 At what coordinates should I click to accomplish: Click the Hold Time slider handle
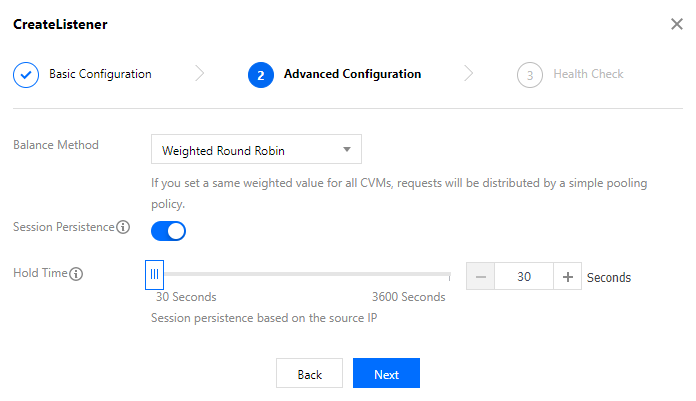coord(154,273)
